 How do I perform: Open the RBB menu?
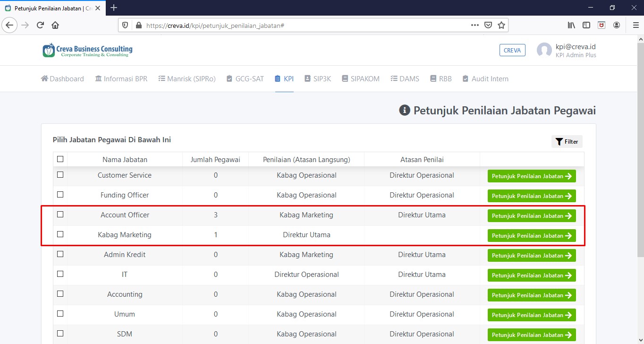coord(441,79)
